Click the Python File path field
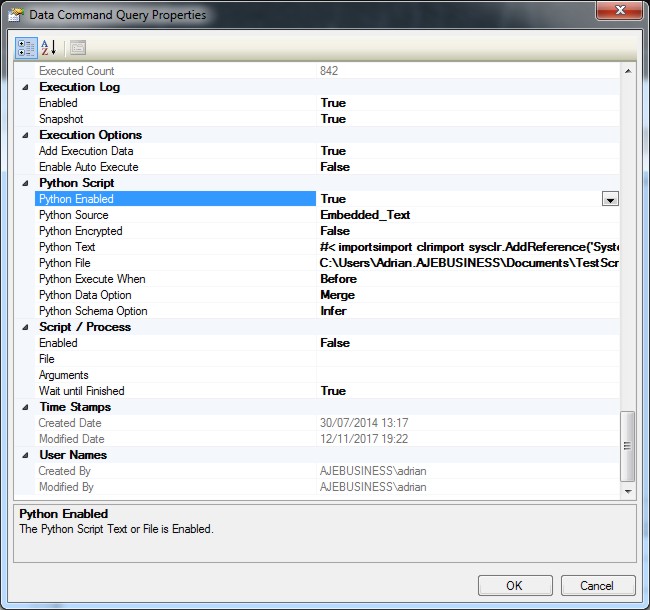The image size is (650, 610). [468, 263]
